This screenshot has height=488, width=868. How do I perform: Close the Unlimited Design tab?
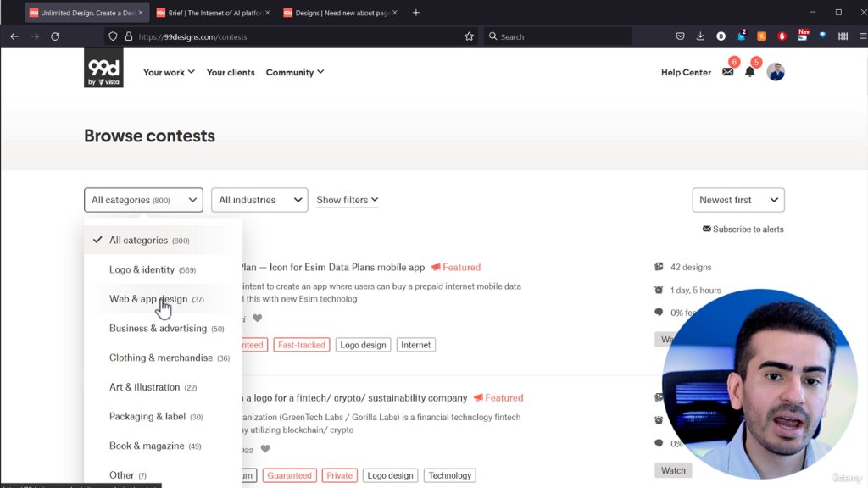pyautogui.click(x=141, y=12)
